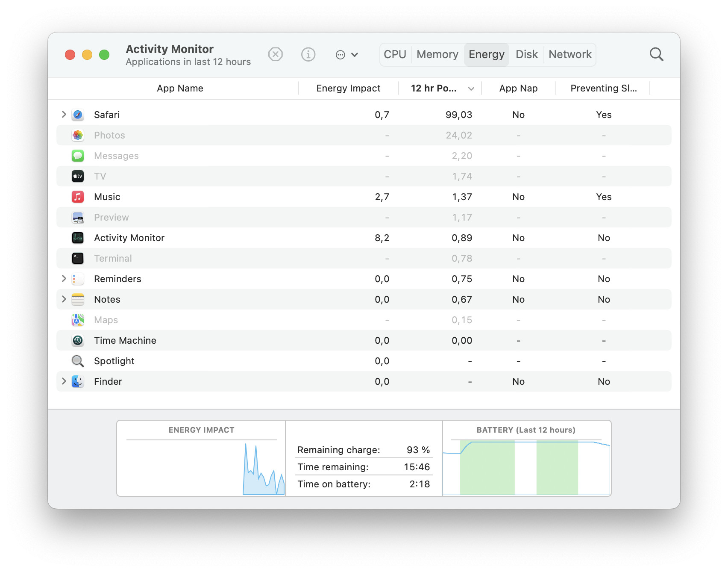Viewport: 728px width, 572px height.
Task: Click the Terminal app icon
Action: 78,258
